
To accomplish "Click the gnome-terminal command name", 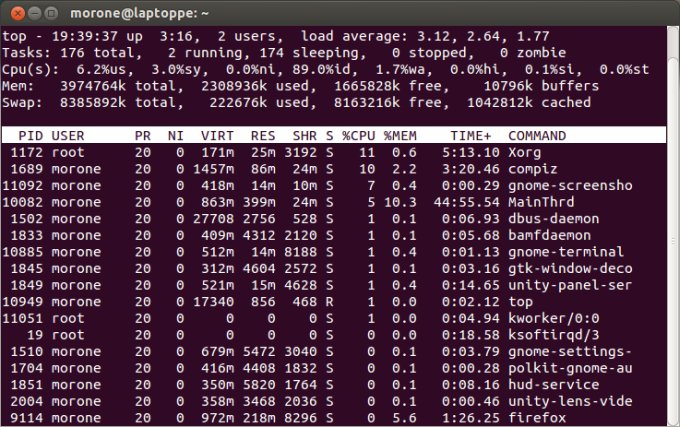I will pyautogui.click(x=566, y=252).
